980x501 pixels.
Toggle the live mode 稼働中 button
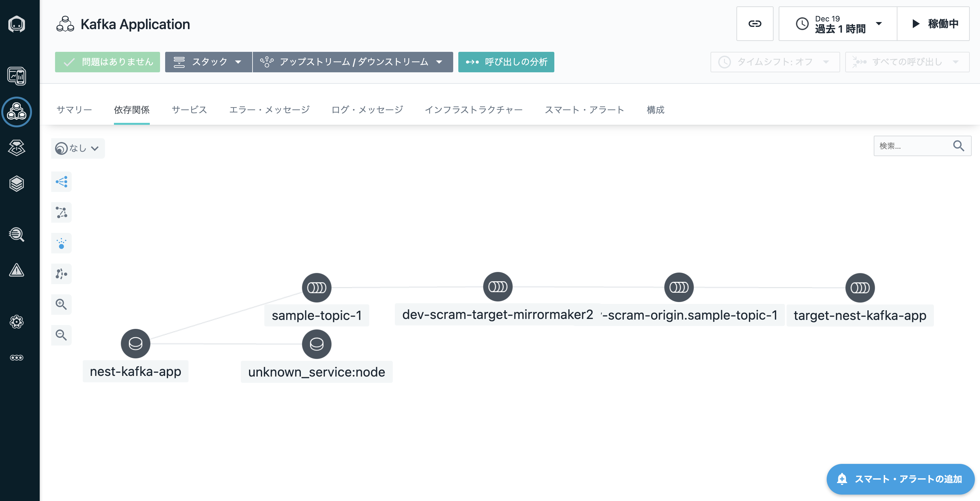tap(933, 24)
